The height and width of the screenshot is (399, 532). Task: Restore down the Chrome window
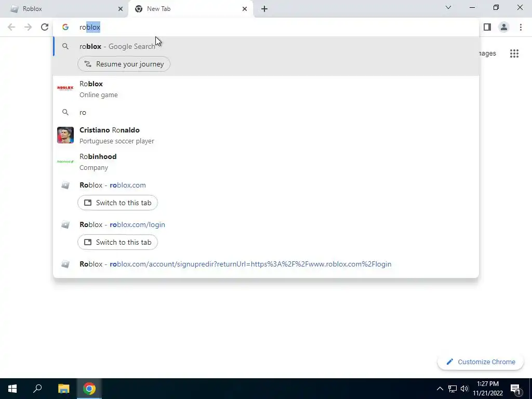pos(496,7)
